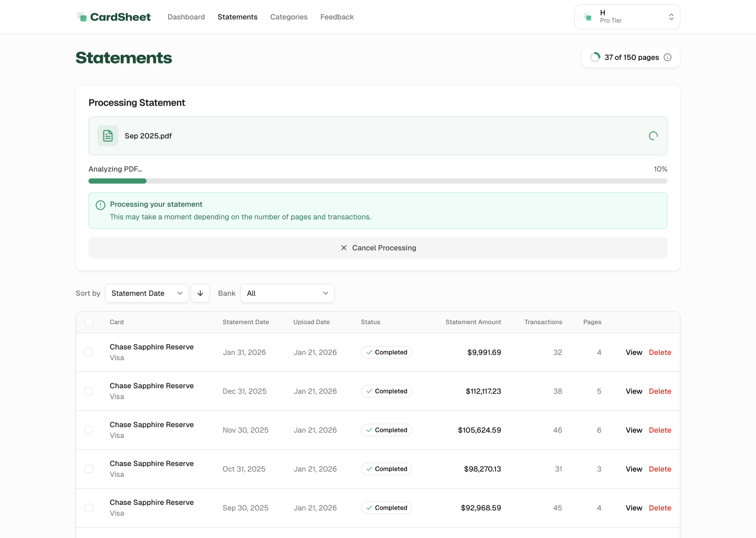Check the Jan 31, 2026 statement row checkbox
This screenshot has height=538, width=756.
pyautogui.click(x=89, y=353)
